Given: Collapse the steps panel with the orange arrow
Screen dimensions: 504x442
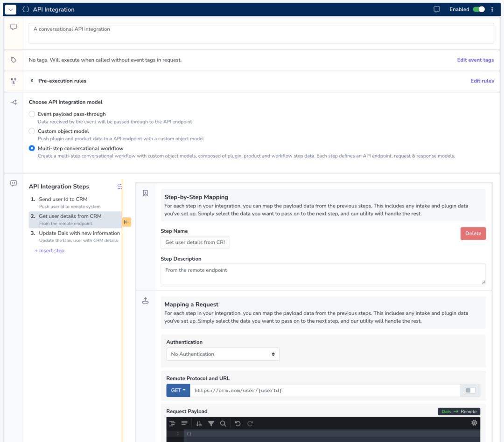Looking at the screenshot, I should coord(126,222).
